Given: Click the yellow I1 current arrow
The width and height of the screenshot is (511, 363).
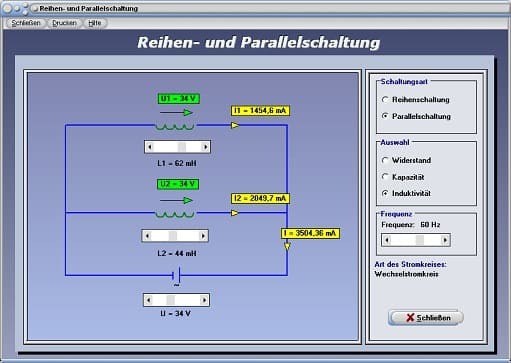Looking at the screenshot, I should coord(235,125).
